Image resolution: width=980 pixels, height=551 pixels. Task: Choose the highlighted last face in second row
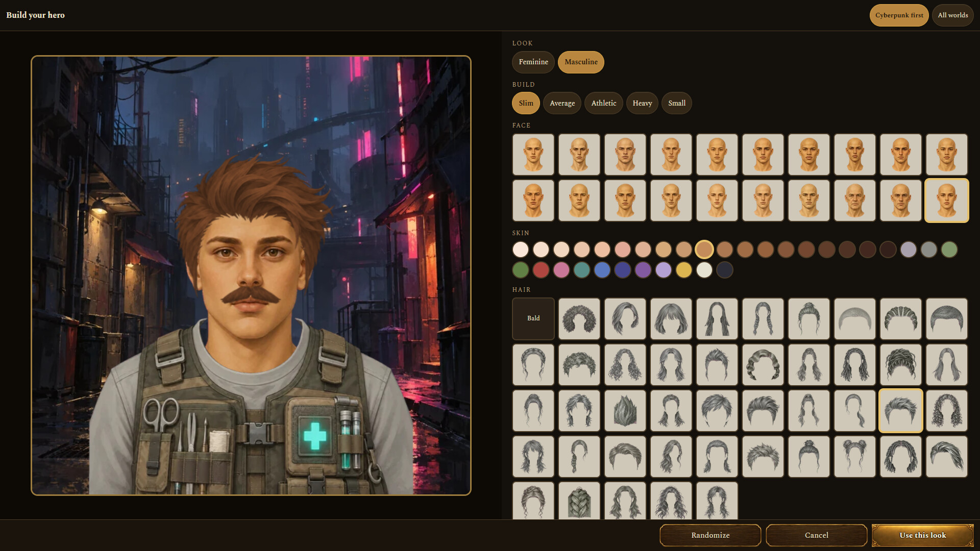pos(947,201)
